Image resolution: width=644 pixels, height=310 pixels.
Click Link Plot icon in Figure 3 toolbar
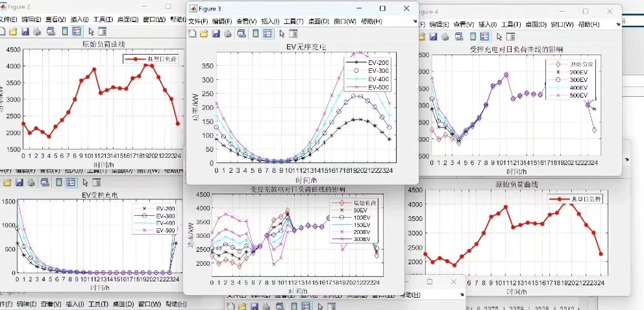pos(242,34)
